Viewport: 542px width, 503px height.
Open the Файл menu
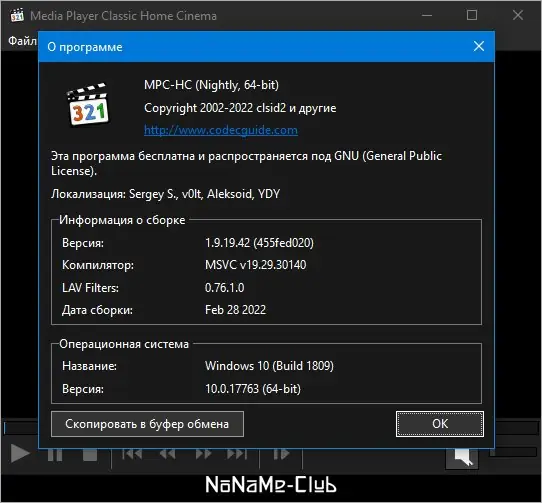[21, 41]
